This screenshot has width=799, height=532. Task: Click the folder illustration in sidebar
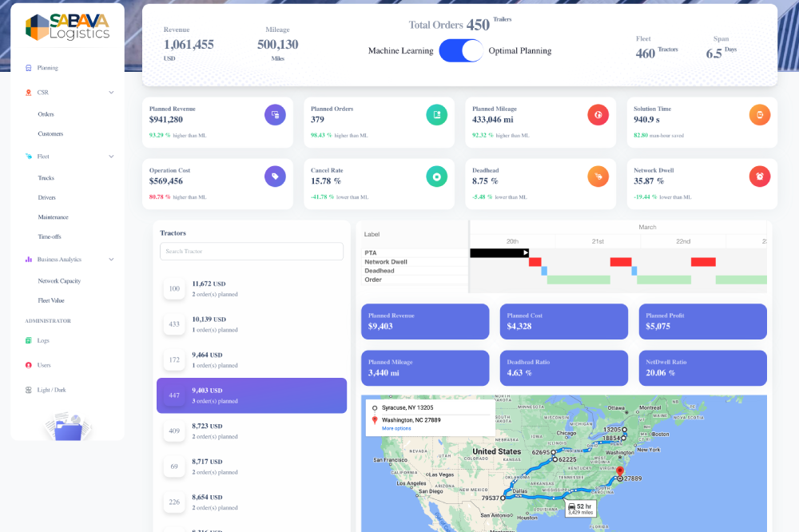click(x=68, y=427)
